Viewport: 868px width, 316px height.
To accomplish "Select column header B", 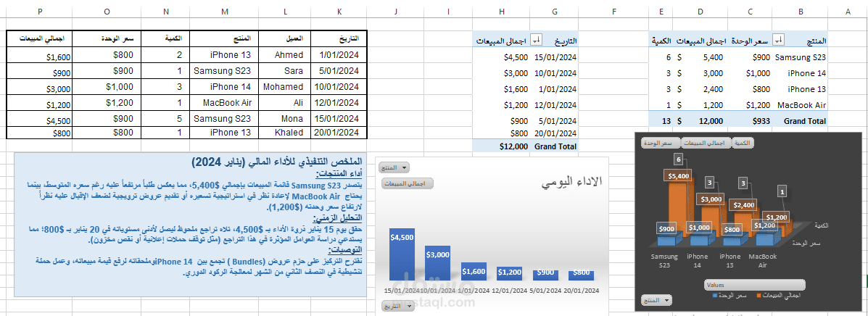I will (x=801, y=11).
